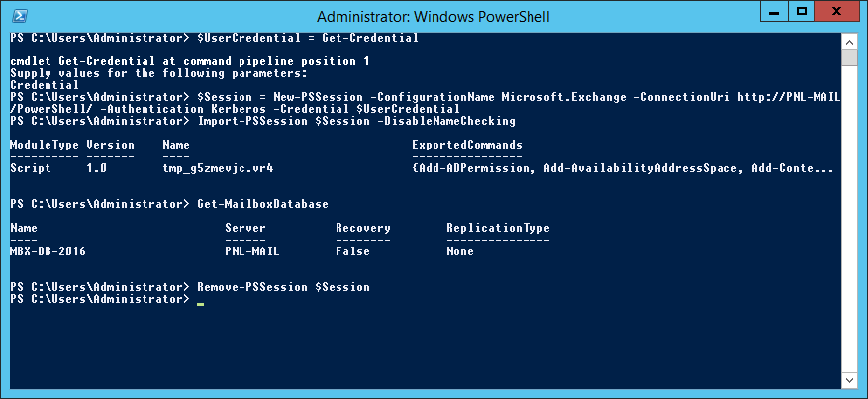Minimize the PowerShell window
868x399 pixels.
(x=774, y=11)
